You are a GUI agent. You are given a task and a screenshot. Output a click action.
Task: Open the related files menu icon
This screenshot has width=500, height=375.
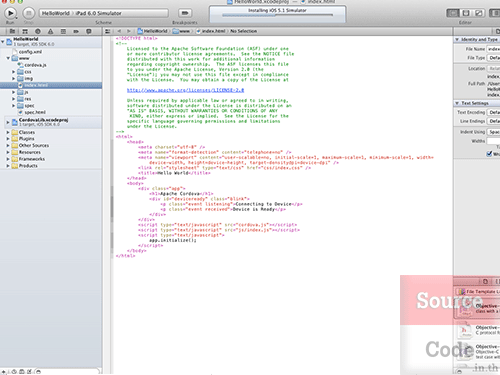[107, 31]
